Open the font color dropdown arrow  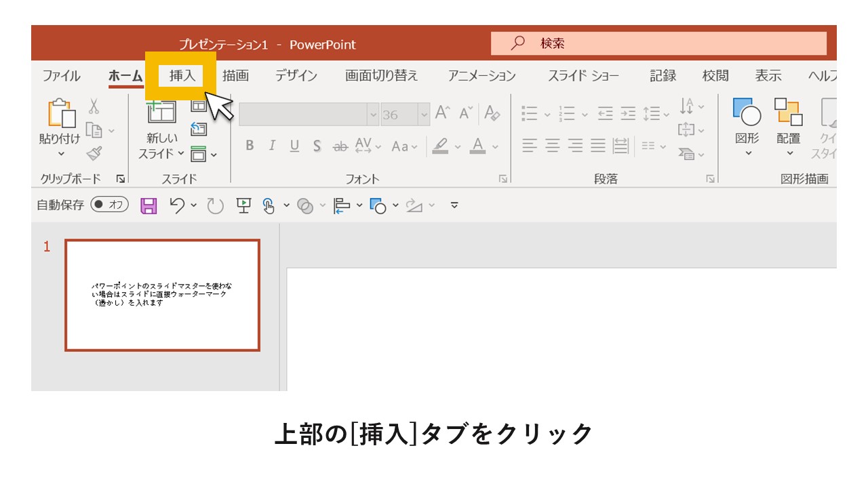click(x=495, y=145)
